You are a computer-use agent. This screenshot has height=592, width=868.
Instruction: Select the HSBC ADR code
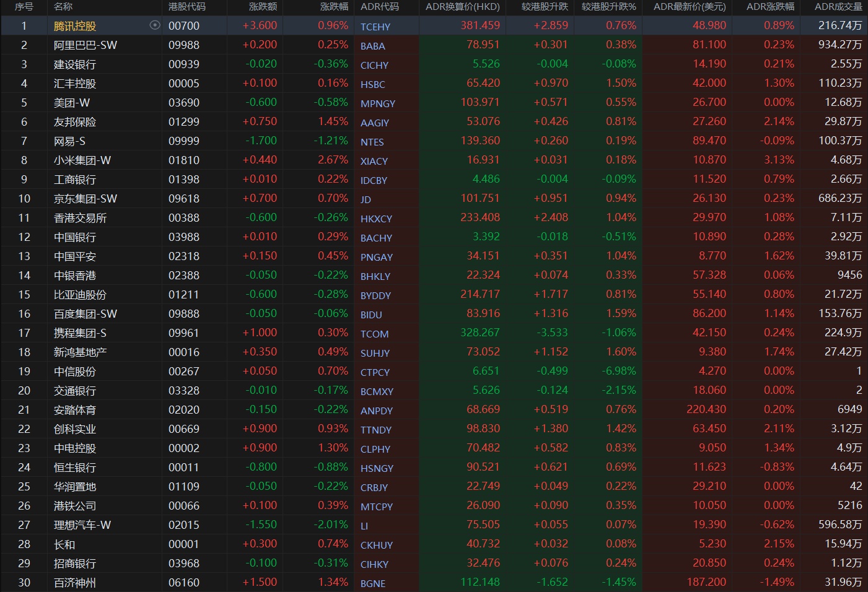coord(373,84)
